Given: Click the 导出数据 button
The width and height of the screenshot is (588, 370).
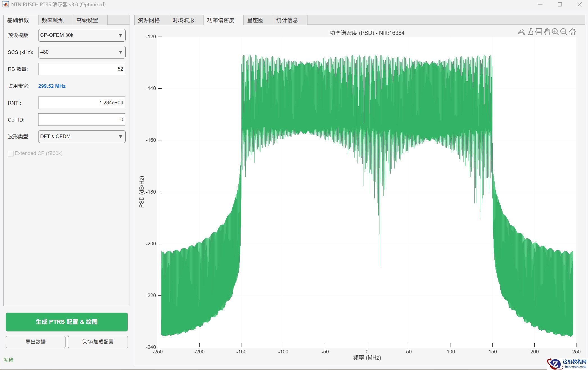Looking at the screenshot, I should [35, 342].
